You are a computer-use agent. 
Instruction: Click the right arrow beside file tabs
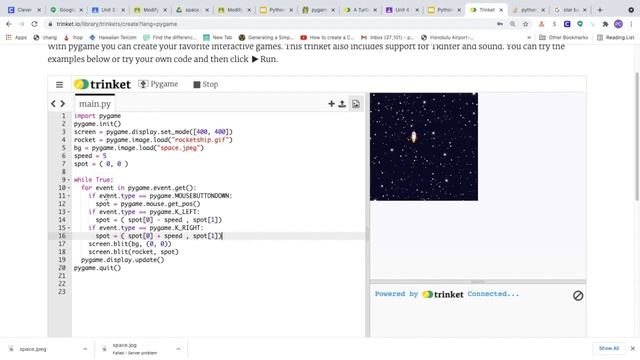63,104
